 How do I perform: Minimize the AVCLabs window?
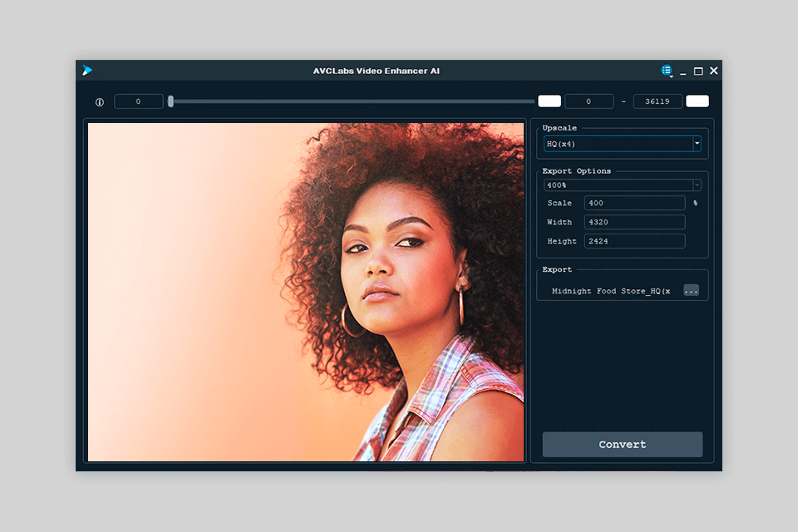click(x=683, y=71)
